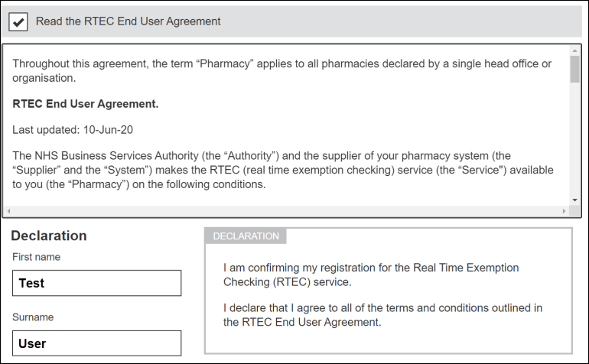Click the 'First name' field label
The width and height of the screenshot is (589, 364).
[37, 257]
